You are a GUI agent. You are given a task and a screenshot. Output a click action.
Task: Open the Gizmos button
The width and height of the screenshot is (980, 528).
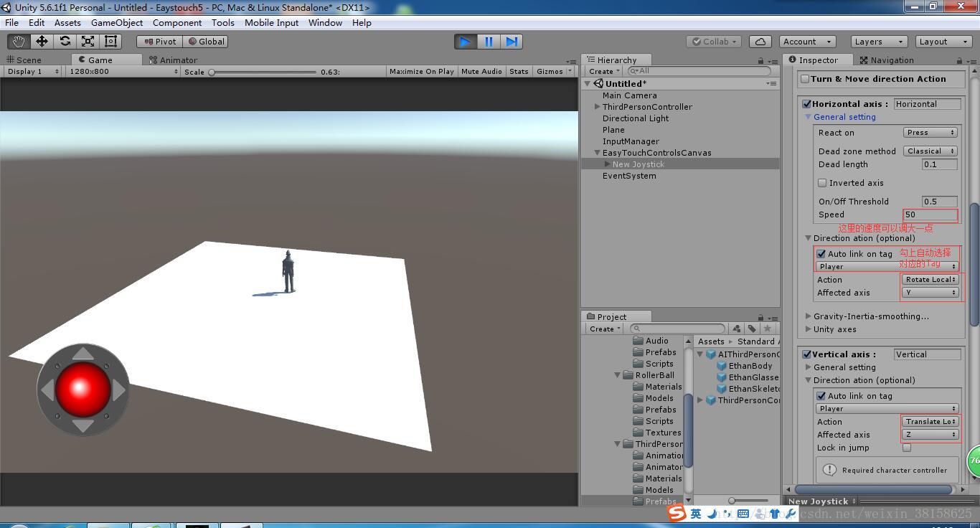coord(554,72)
